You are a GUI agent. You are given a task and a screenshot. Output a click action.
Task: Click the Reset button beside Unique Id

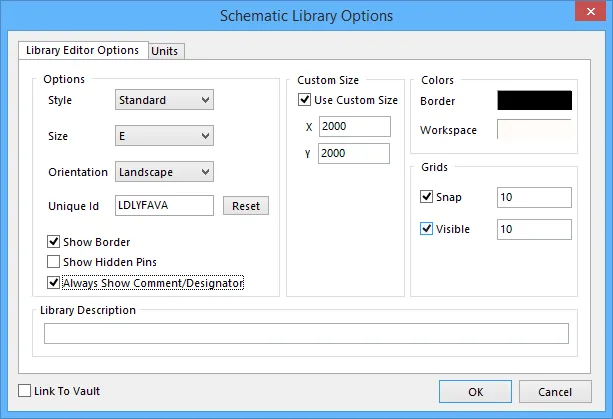[x=246, y=206]
